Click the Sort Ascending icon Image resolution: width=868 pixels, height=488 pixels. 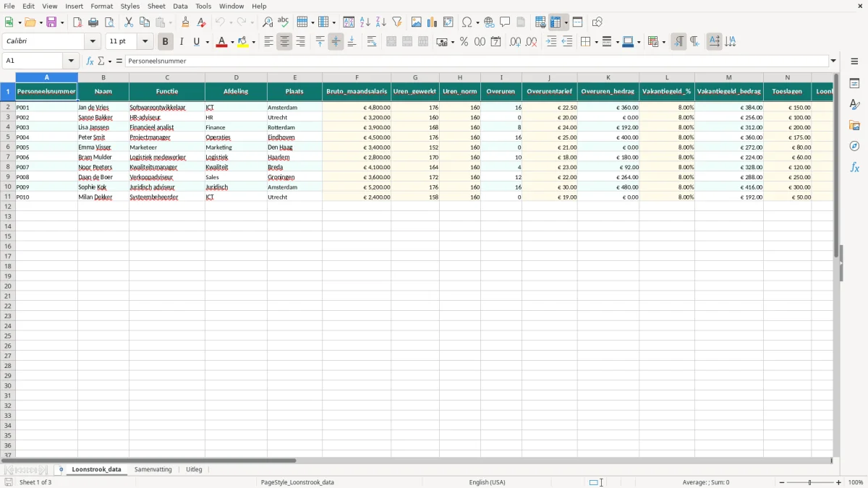pos(365,22)
